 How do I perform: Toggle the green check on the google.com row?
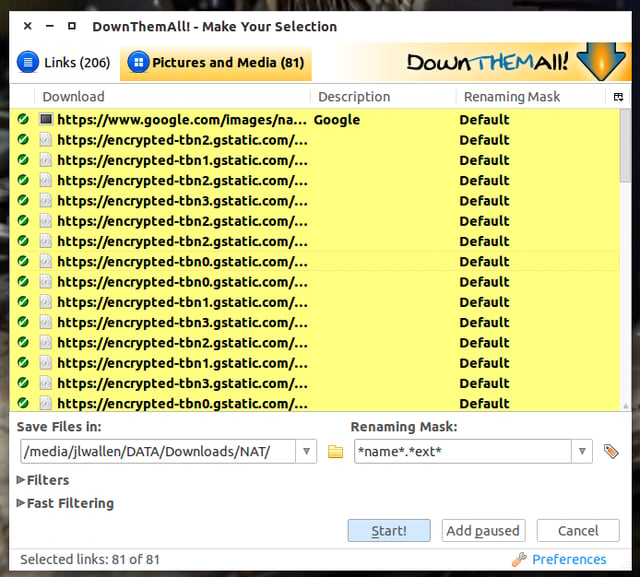click(x=23, y=119)
